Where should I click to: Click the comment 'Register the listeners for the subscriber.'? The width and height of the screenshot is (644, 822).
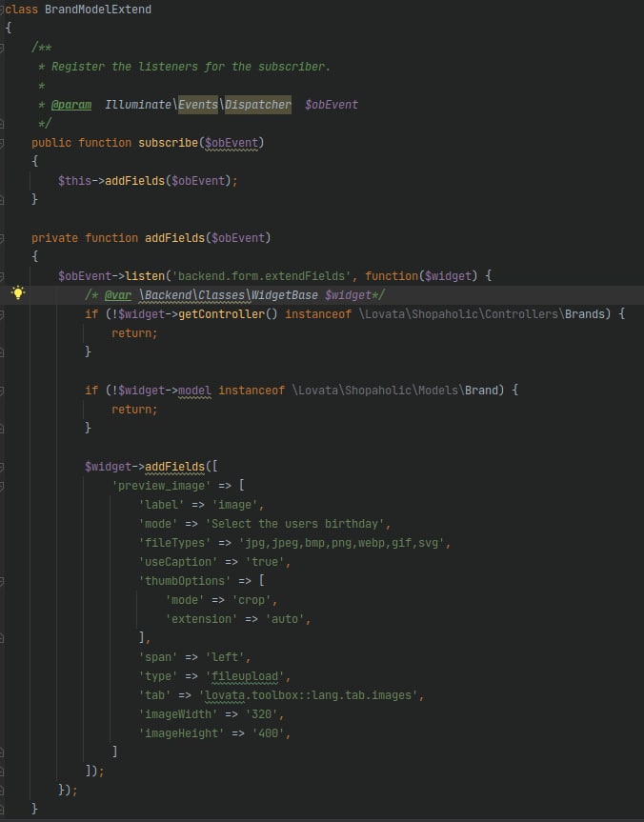point(191,67)
